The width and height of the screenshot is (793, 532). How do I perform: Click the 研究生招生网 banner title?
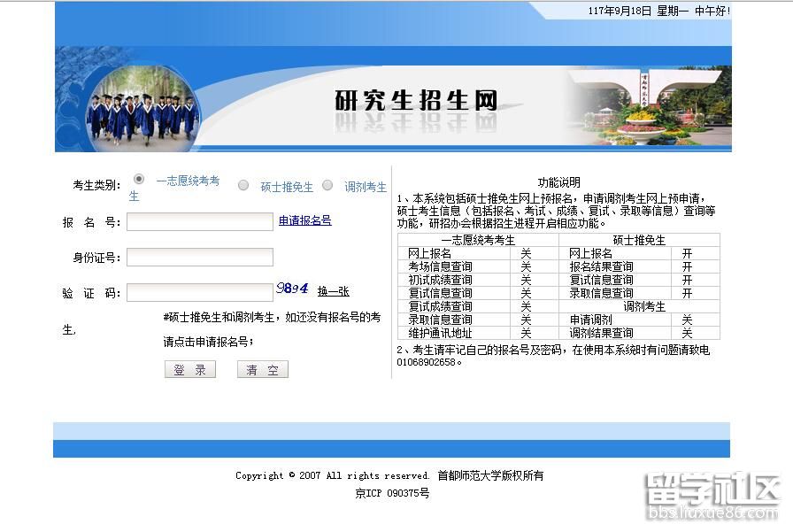(416, 100)
